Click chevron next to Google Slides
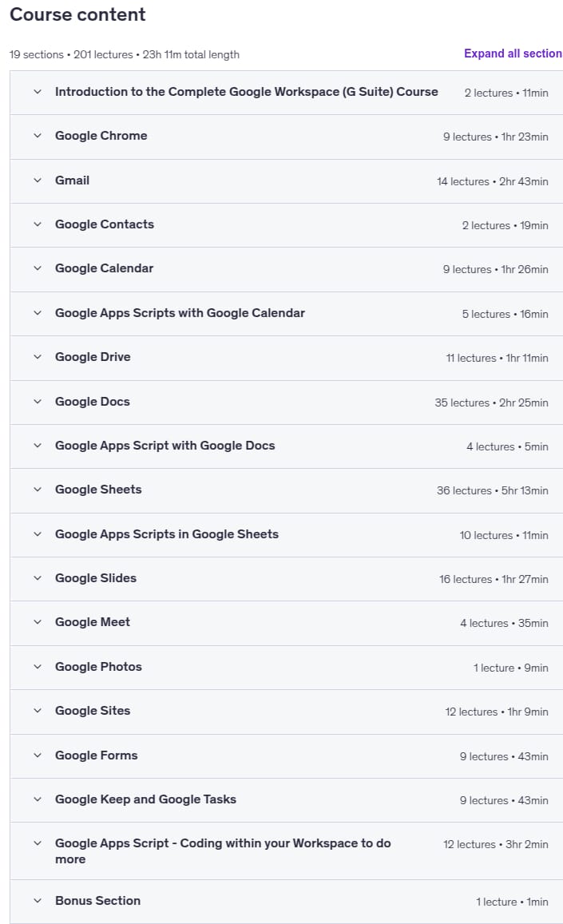 pos(38,578)
